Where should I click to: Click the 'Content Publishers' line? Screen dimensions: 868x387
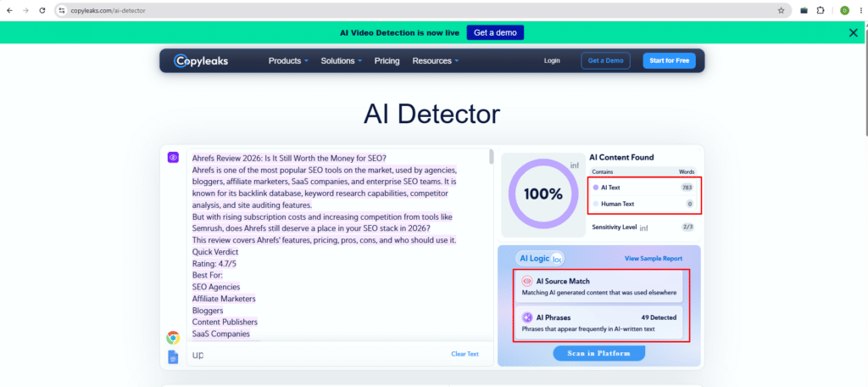click(225, 322)
